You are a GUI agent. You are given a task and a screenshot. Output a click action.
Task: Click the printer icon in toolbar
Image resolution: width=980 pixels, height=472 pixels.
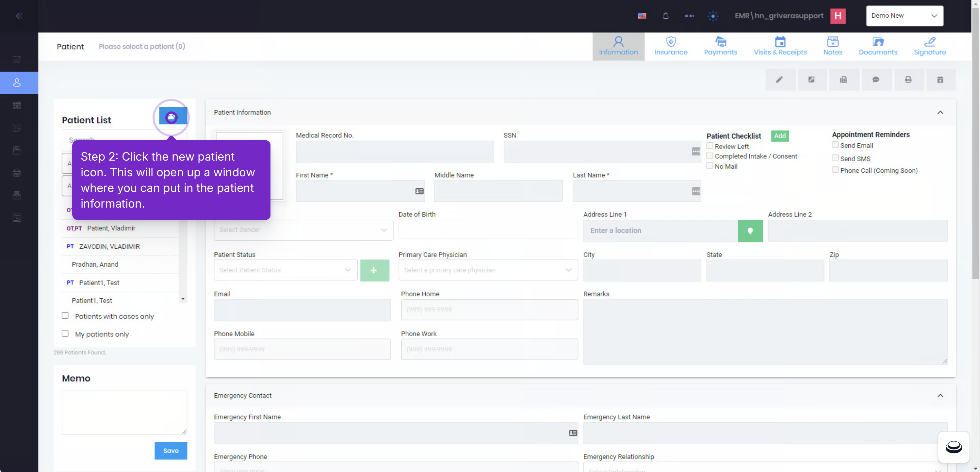click(908, 79)
